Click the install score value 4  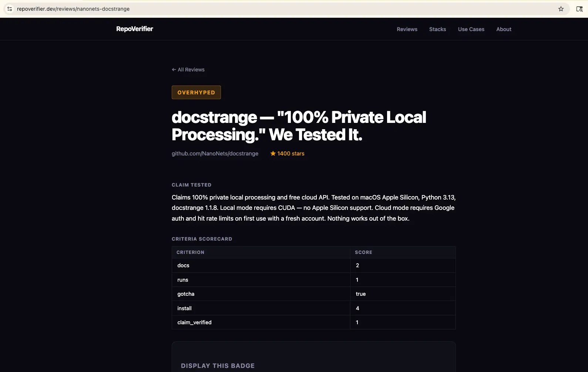click(357, 308)
